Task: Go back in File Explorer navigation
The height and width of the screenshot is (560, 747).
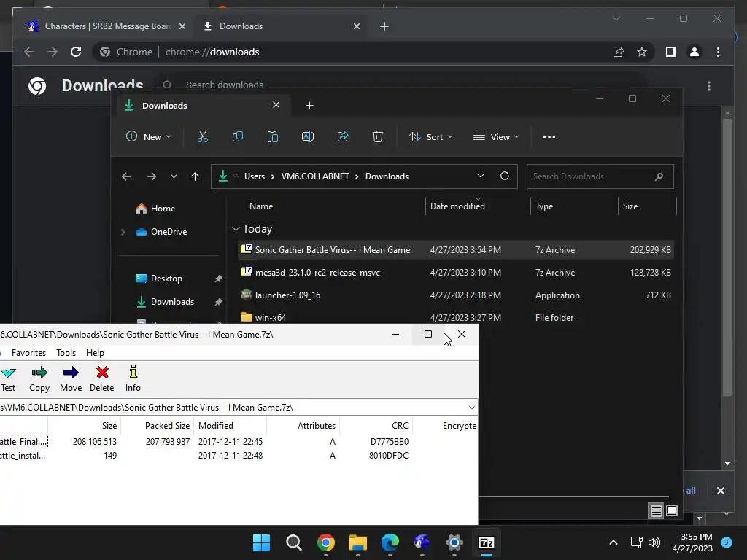Action: coord(125,176)
